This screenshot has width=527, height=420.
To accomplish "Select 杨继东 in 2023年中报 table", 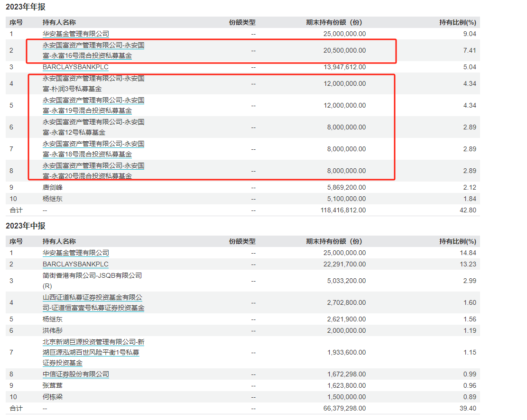I will click(x=53, y=319).
